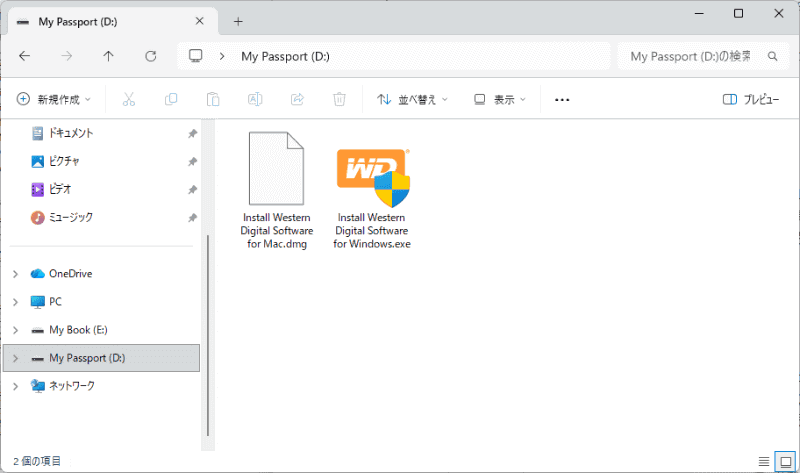Refresh the current folder view
Screen dimensions: 800x473
point(151,56)
